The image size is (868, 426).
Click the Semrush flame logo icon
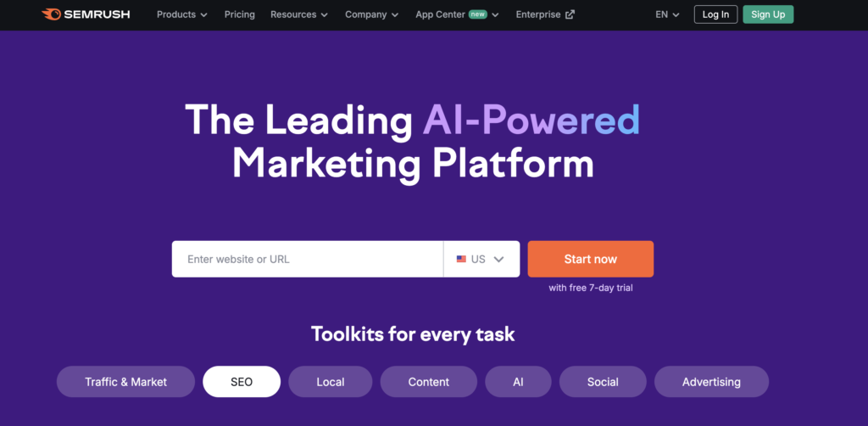click(x=51, y=14)
